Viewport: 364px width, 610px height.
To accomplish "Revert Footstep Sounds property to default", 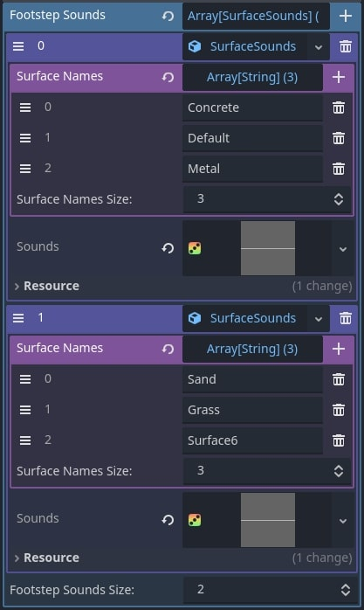I will (168, 16).
